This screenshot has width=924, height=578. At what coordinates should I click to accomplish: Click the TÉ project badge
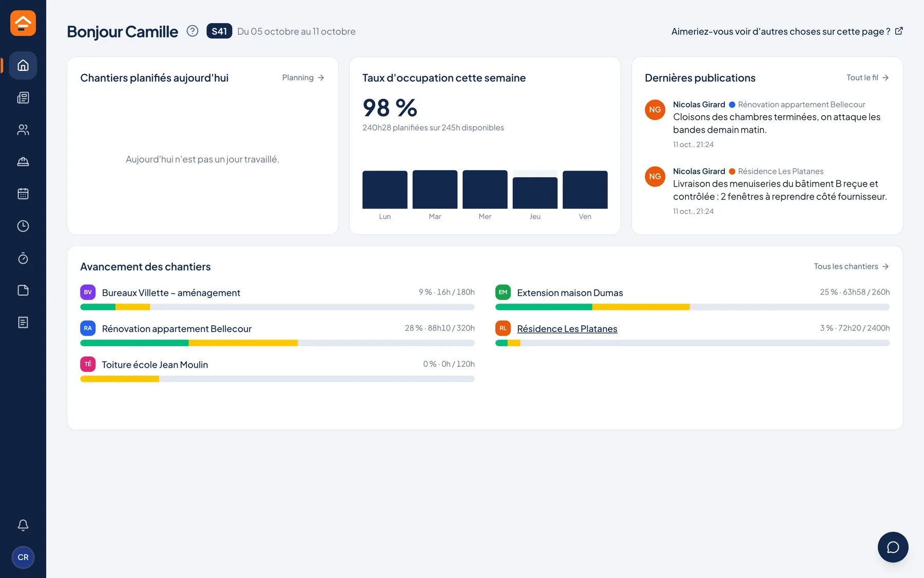pos(88,364)
